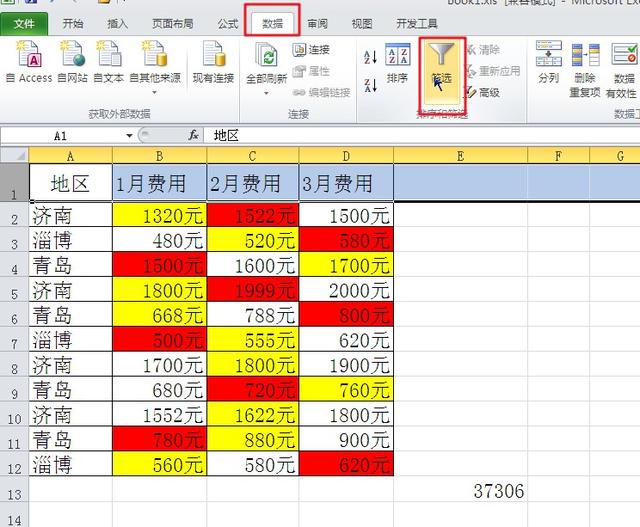This screenshot has height=527, width=640.
Task: Select column F header
Action: tap(558, 156)
